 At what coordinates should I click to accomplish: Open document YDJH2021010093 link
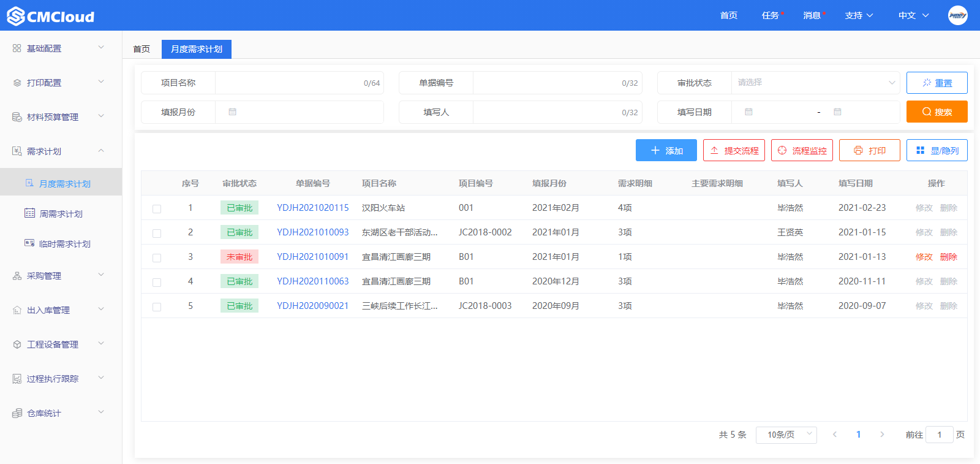(313, 232)
